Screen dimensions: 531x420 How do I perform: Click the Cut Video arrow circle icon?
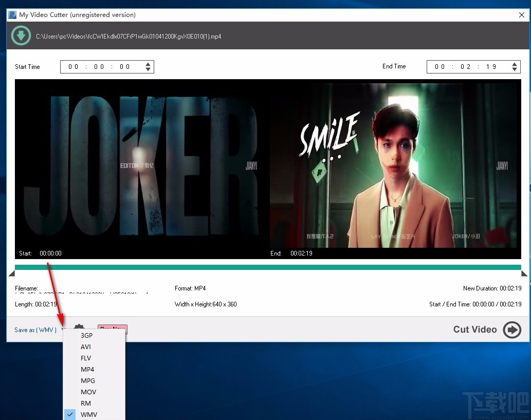click(511, 330)
